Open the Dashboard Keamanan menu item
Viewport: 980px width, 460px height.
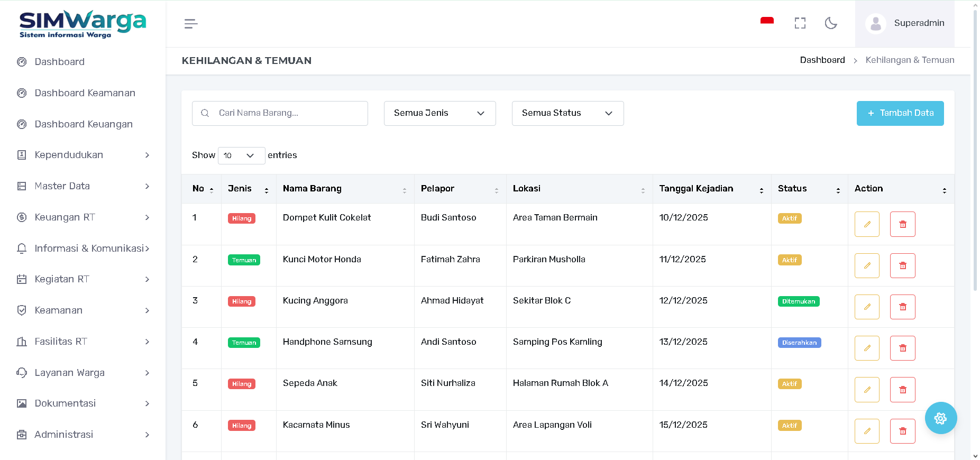tap(85, 93)
